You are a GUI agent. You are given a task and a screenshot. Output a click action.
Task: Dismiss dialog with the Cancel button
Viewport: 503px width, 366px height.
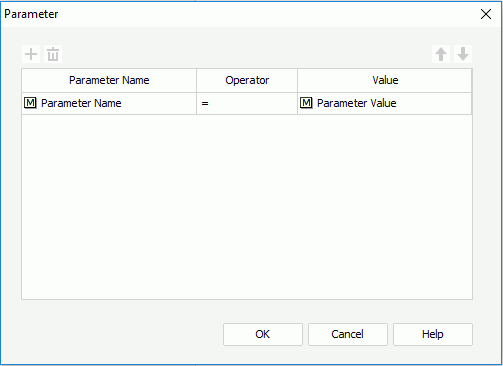point(348,334)
